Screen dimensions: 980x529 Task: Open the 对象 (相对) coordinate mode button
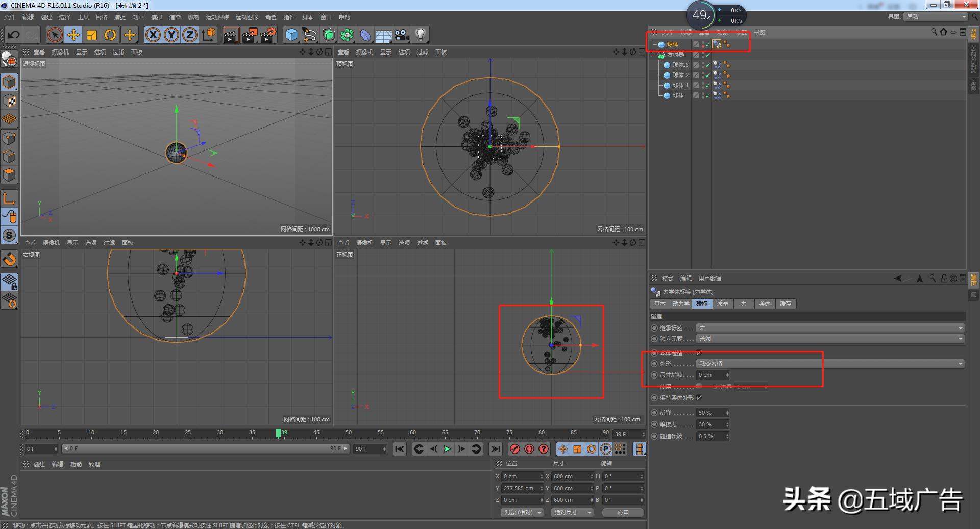point(522,513)
